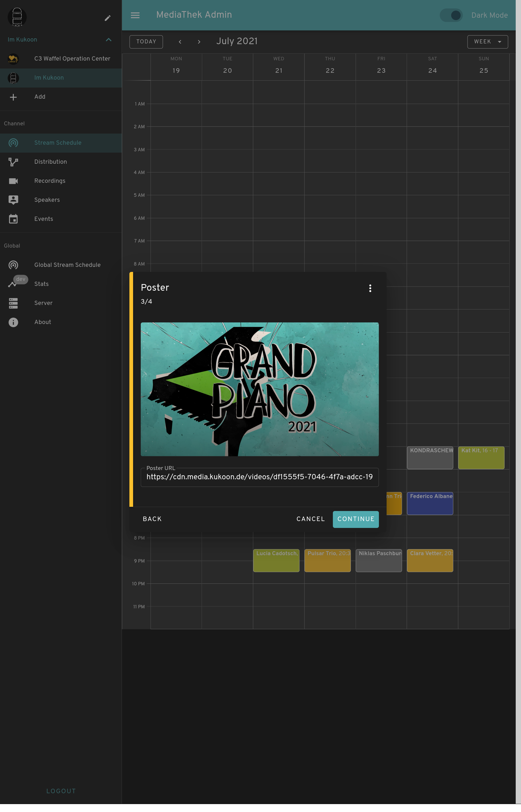
Task: Toggle the Dark Mode switch
Action: [x=451, y=15]
